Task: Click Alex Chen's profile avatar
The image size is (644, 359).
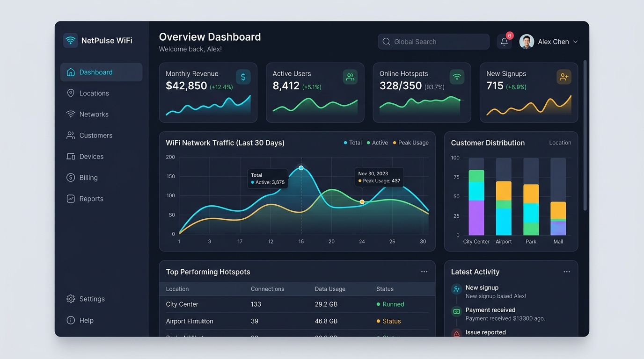Action: point(527,42)
